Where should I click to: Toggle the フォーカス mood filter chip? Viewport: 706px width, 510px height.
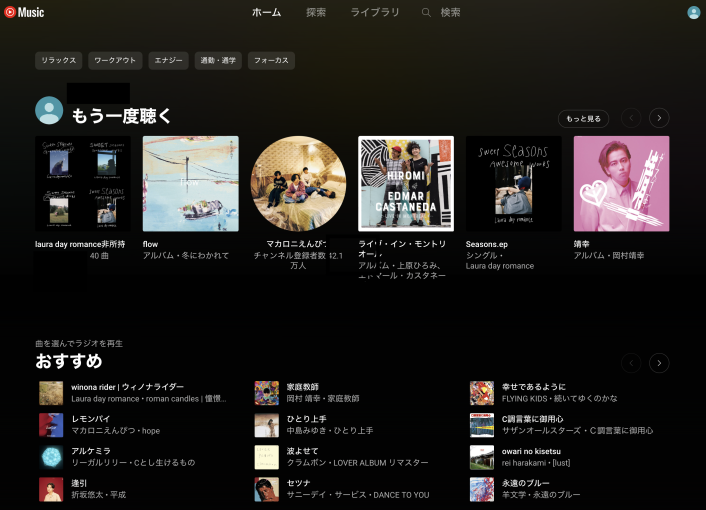coord(271,61)
